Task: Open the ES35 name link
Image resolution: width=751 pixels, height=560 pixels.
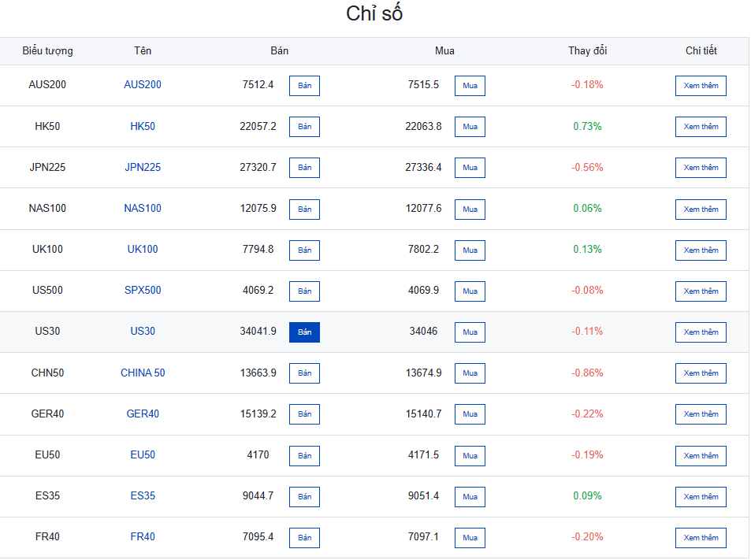Action: tap(143, 496)
